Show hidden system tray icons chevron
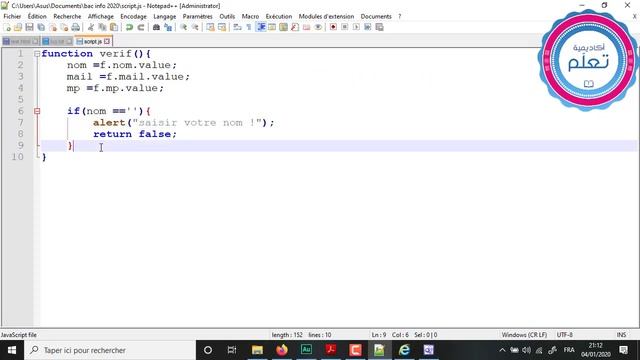Image resolution: width=640 pixels, height=360 pixels. coord(502,350)
